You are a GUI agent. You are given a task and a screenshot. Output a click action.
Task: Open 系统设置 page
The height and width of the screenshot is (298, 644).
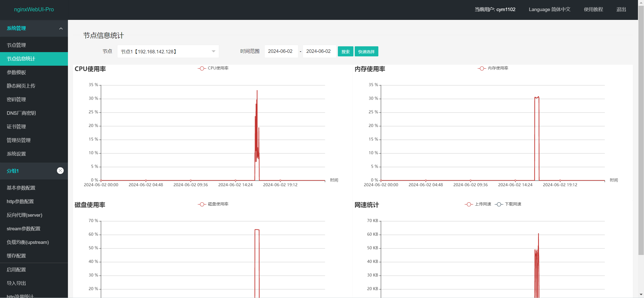(x=34, y=154)
